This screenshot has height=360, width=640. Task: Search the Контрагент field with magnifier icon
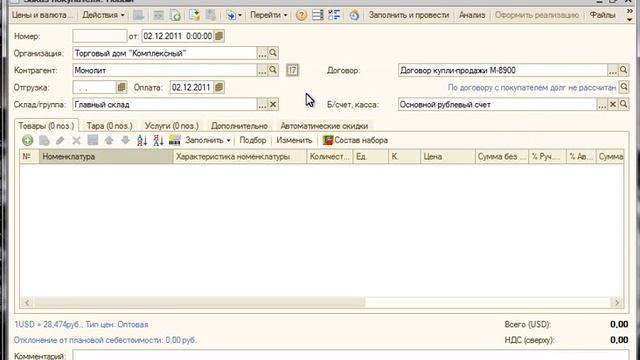(x=273, y=70)
